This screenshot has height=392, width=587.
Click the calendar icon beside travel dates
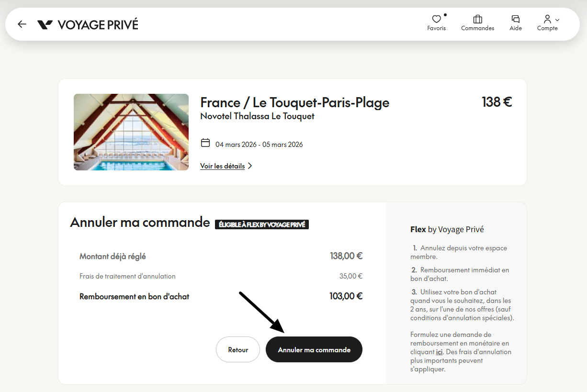205,143
